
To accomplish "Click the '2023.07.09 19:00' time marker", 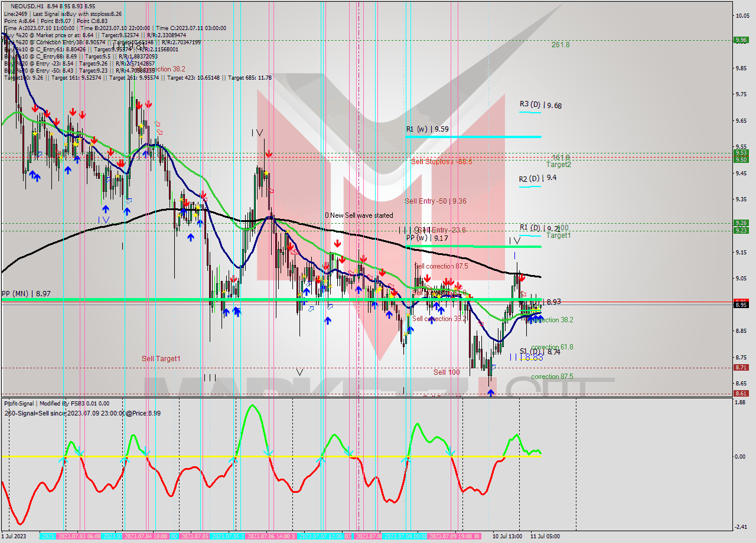I will click(x=454, y=537).
